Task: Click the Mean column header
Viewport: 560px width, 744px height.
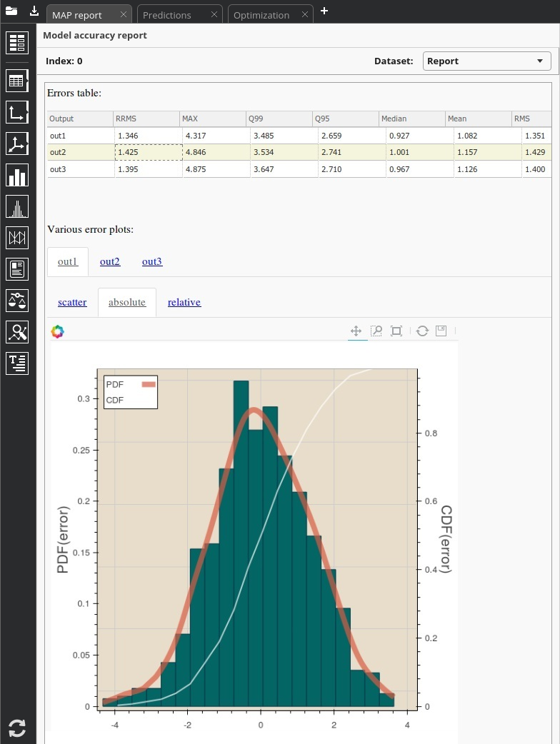Action: [x=479, y=119]
